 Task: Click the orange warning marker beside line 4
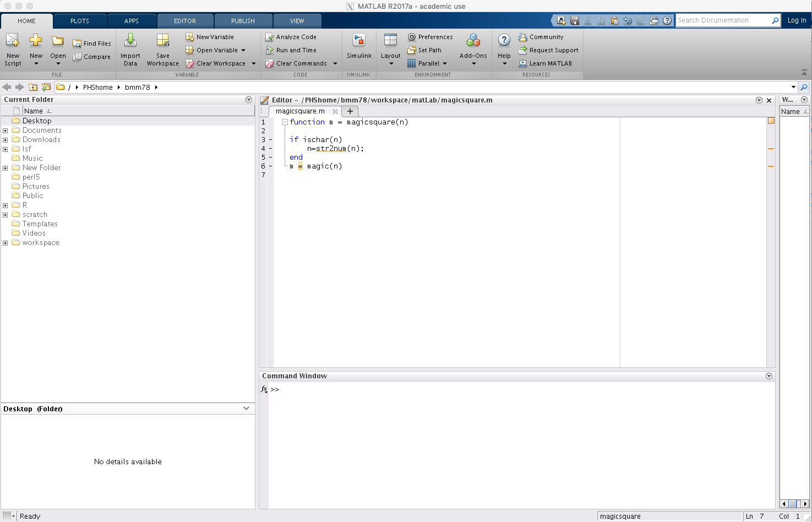771,149
